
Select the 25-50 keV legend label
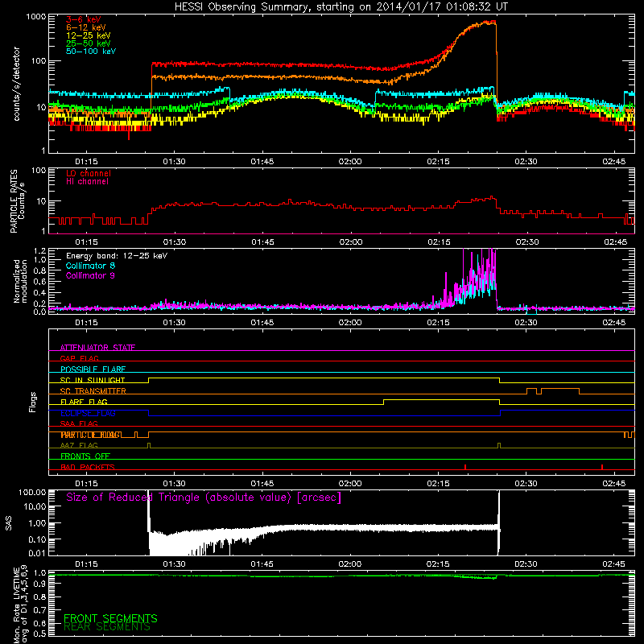88,43
